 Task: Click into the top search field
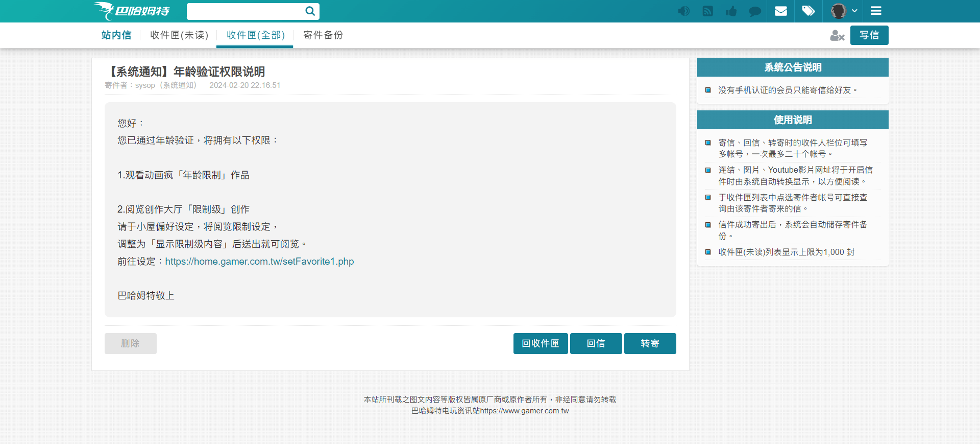pos(246,11)
